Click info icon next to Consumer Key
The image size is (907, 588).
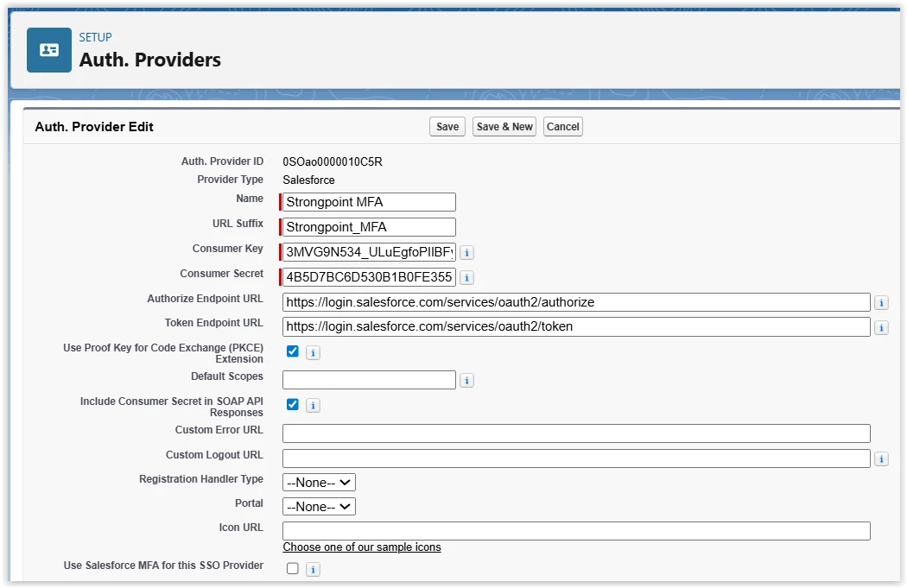(466, 253)
